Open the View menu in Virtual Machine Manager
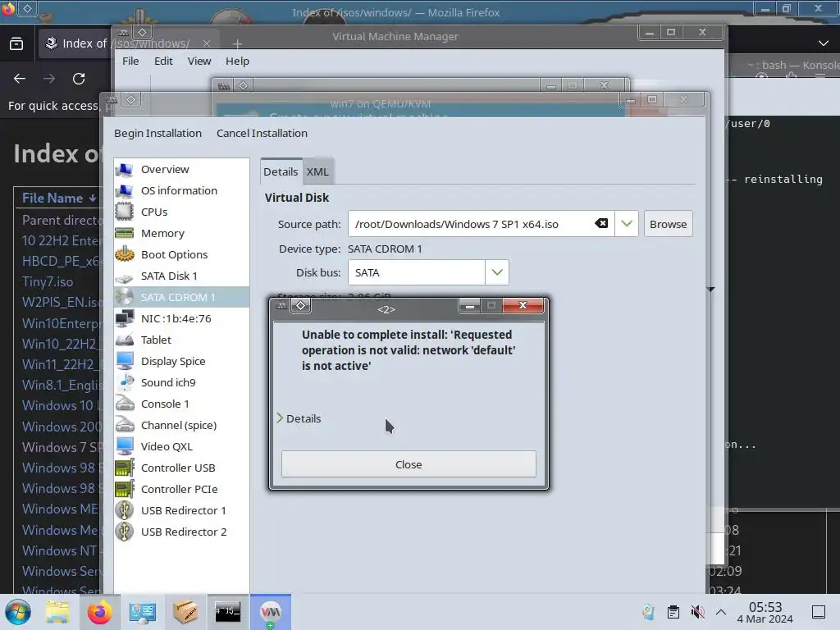The width and height of the screenshot is (840, 630). (199, 61)
